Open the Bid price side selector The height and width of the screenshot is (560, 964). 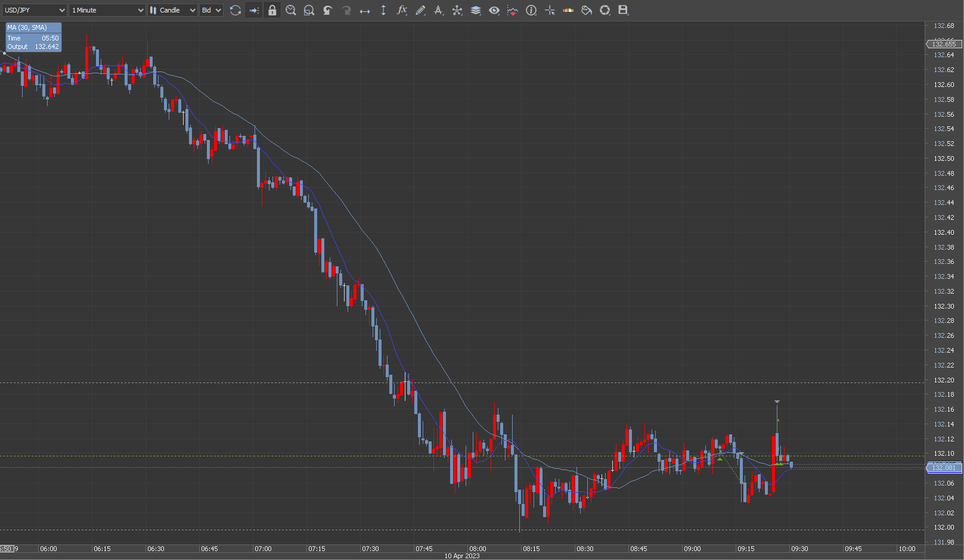tap(211, 10)
